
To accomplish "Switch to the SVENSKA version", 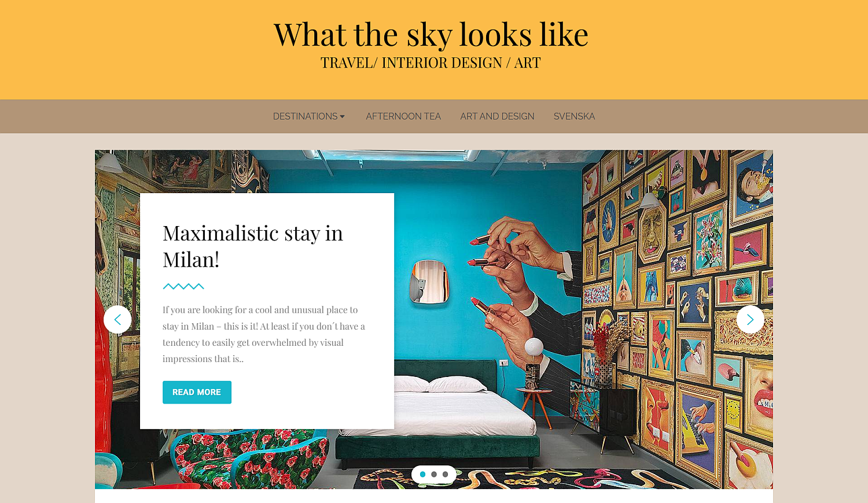I will coord(574,116).
